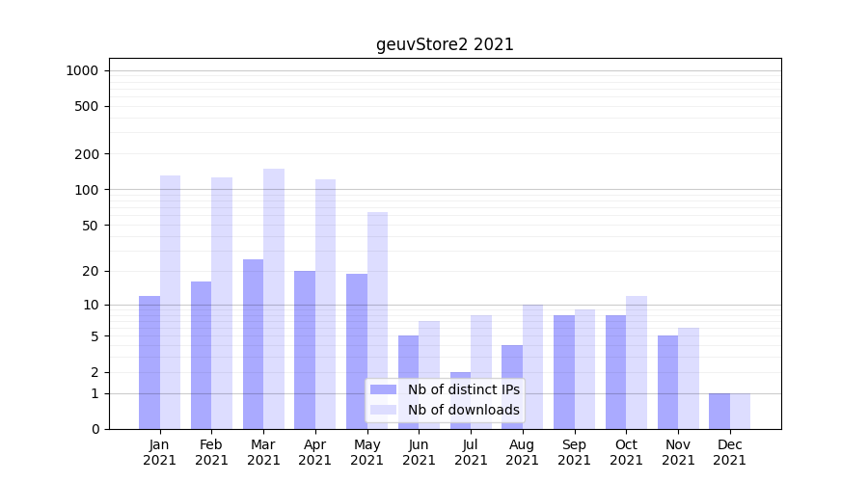The image size is (868, 482).
Task: Click the Dec 2021 x-axis label
Action: (x=729, y=452)
